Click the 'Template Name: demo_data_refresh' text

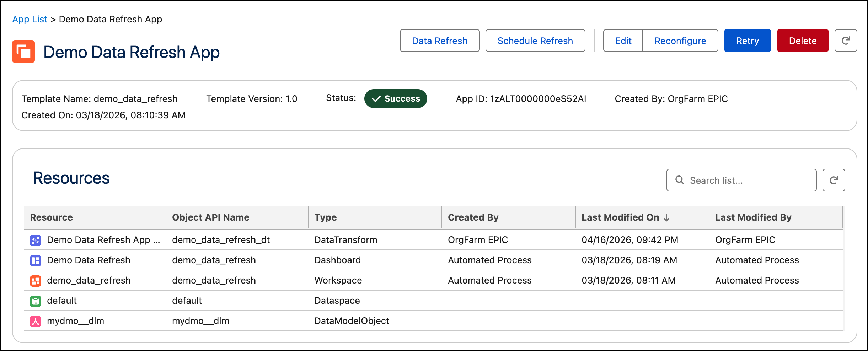(x=100, y=99)
